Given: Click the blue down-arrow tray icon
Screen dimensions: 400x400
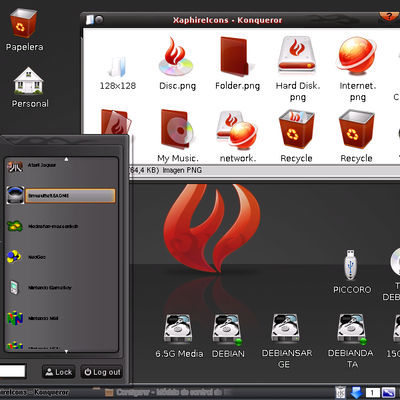Looking at the screenshot, I should [x=356, y=392].
